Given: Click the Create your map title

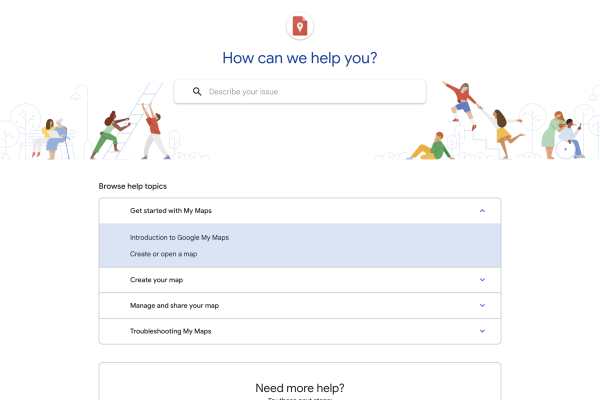Looking at the screenshot, I should [x=156, y=280].
